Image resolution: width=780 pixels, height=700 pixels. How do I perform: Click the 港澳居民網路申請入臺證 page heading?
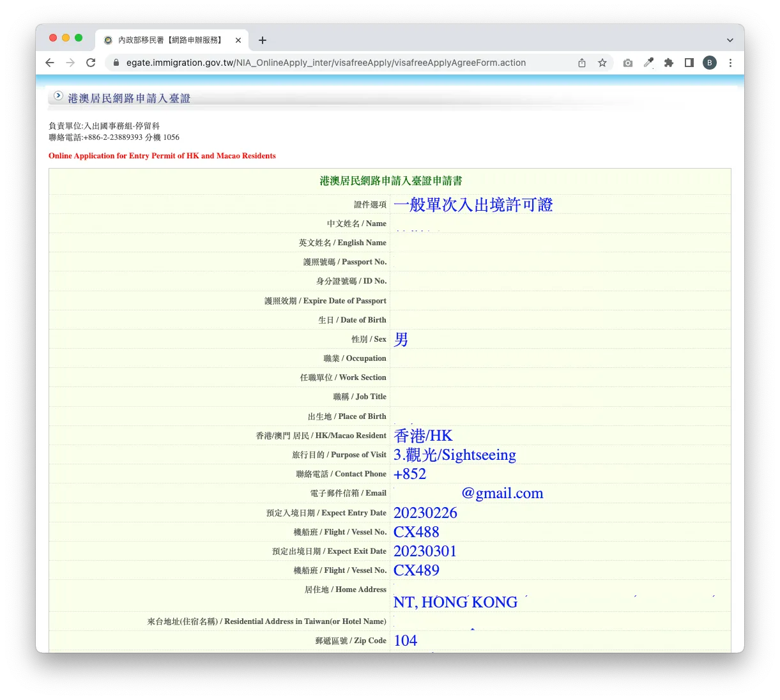[x=129, y=98]
